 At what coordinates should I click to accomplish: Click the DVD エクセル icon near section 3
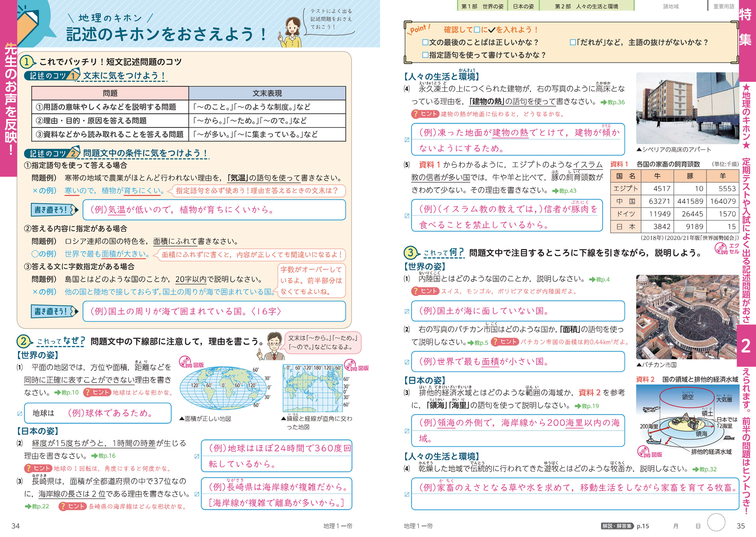click(727, 249)
